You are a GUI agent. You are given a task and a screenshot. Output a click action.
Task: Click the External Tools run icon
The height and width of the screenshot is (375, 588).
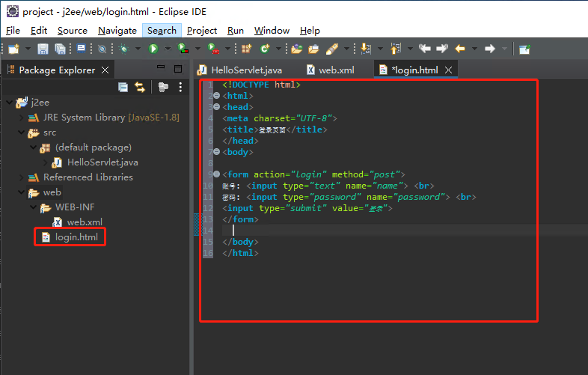pos(214,49)
